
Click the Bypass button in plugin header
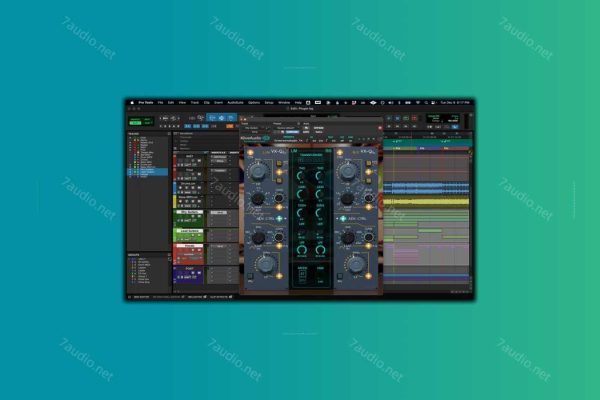click(318, 128)
